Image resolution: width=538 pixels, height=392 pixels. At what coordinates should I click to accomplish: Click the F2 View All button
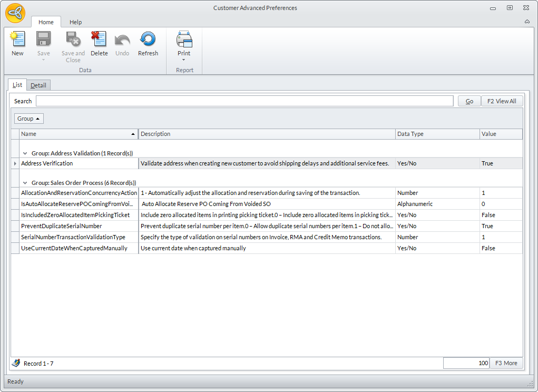point(501,101)
